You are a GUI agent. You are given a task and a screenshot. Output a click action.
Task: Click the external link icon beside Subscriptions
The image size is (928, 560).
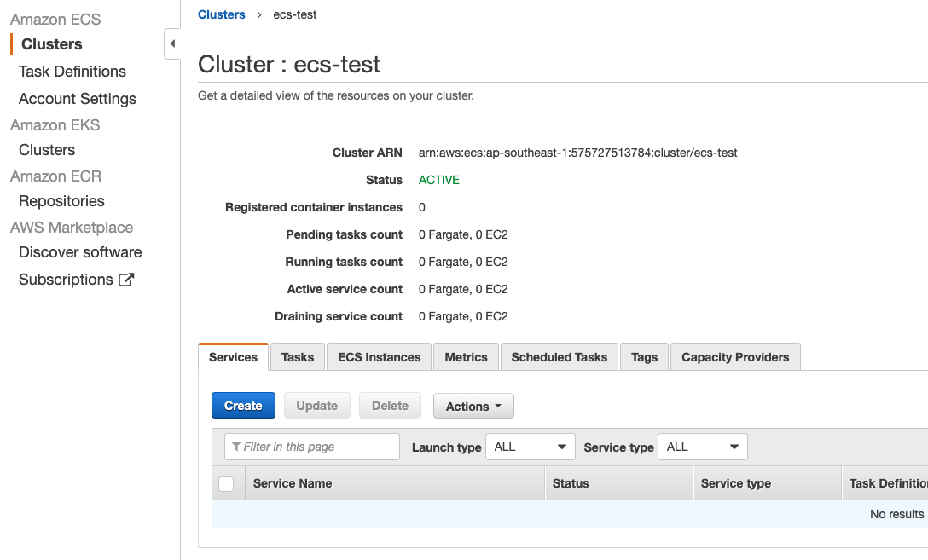point(125,279)
